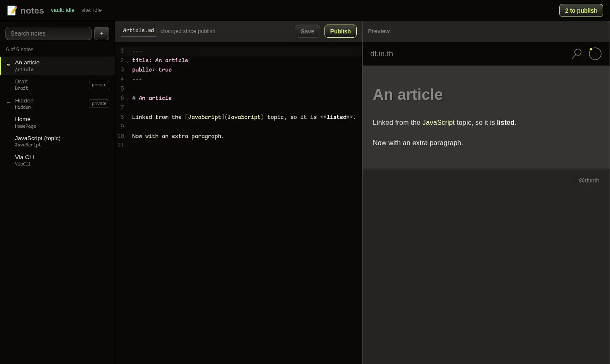
Task: Click the [JavaScript] link text in editor
Action: (x=205, y=117)
